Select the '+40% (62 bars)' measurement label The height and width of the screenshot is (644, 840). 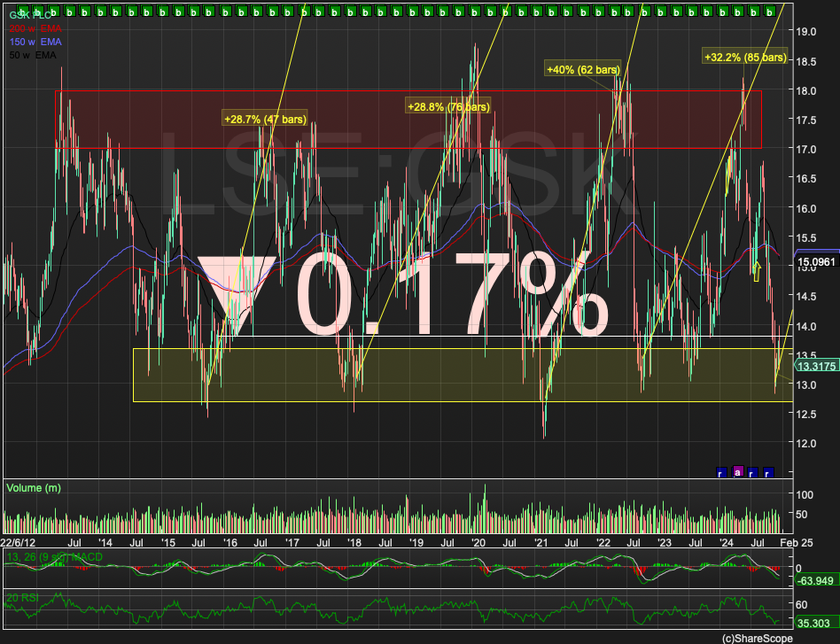[583, 69]
